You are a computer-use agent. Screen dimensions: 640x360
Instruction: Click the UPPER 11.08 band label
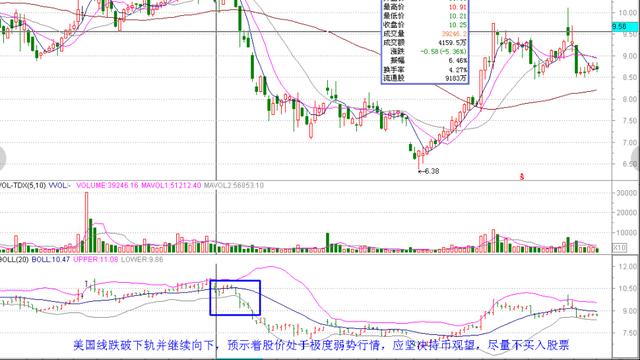point(96,259)
